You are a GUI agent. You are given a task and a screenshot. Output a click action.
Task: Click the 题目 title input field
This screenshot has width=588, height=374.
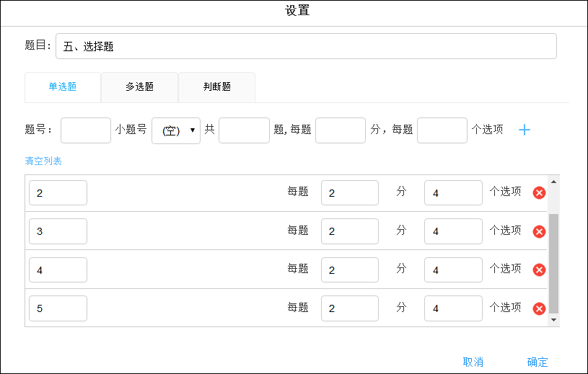point(306,46)
